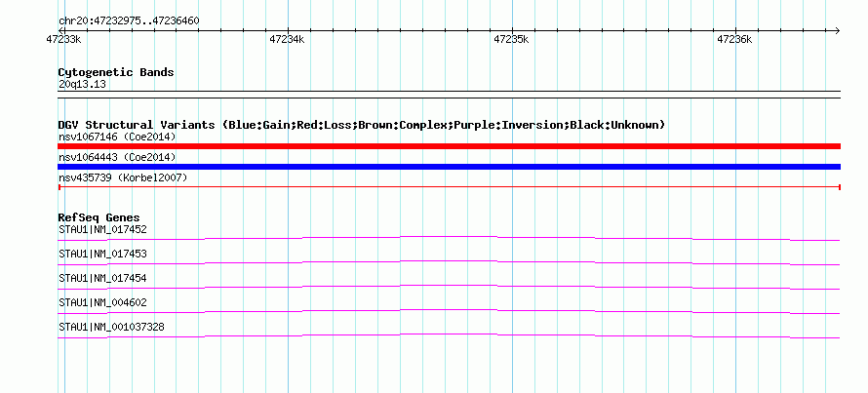Viewport: 868px width, 393px height.
Task: Click the red nsv1067146 loss variant bar
Action: (x=449, y=146)
